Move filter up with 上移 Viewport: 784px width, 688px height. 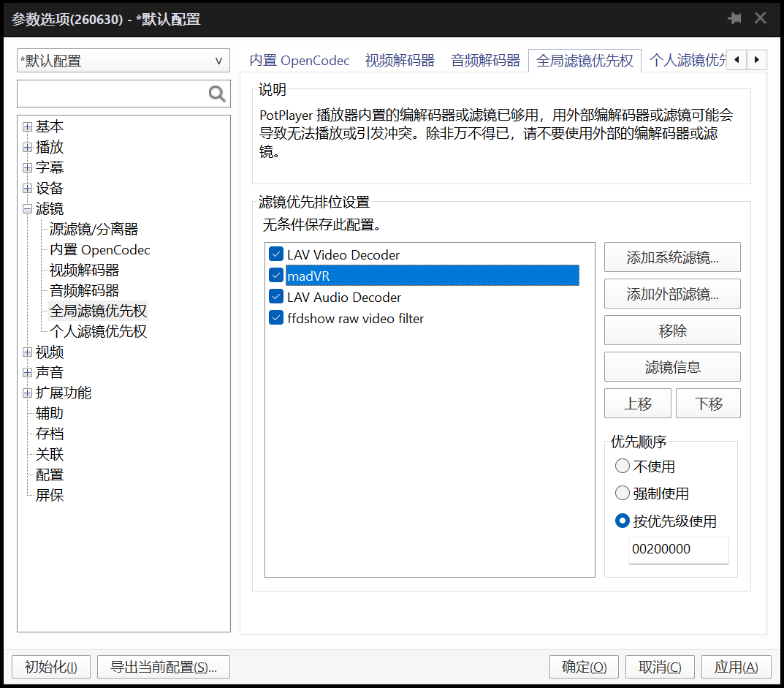[x=638, y=404]
